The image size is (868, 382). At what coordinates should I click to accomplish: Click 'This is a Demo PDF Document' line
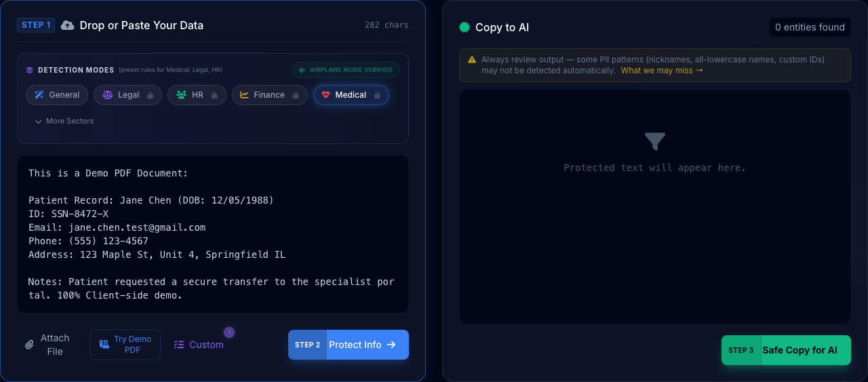108,173
